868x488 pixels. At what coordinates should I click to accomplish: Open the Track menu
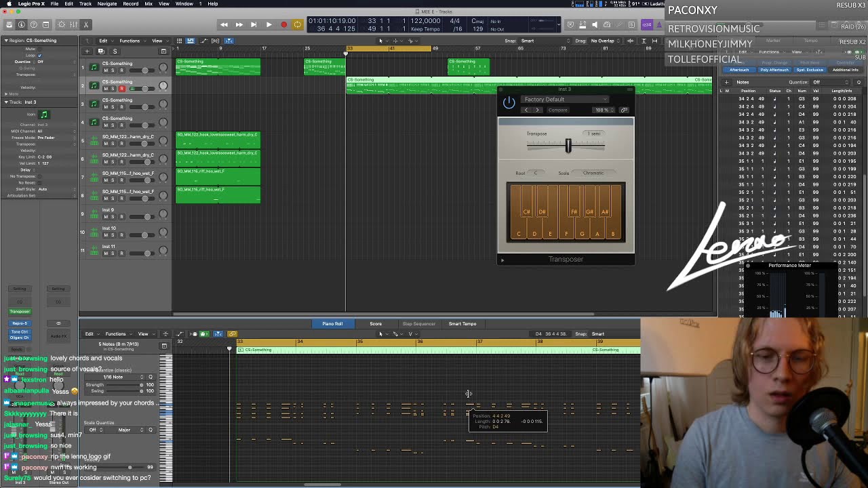coord(85,3)
